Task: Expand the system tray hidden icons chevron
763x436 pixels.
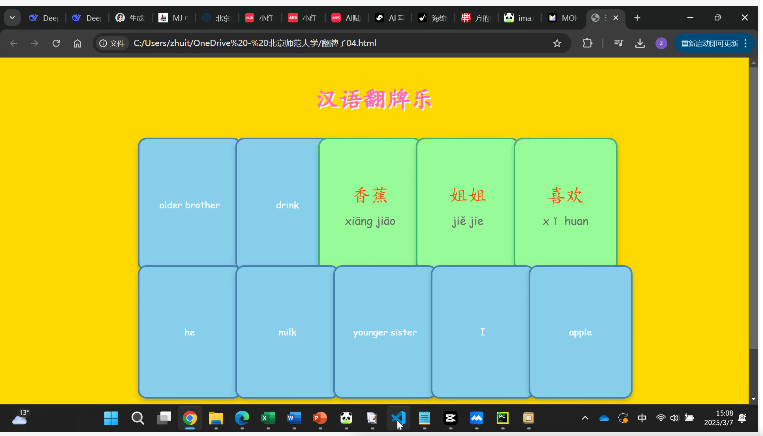Action: [585, 418]
